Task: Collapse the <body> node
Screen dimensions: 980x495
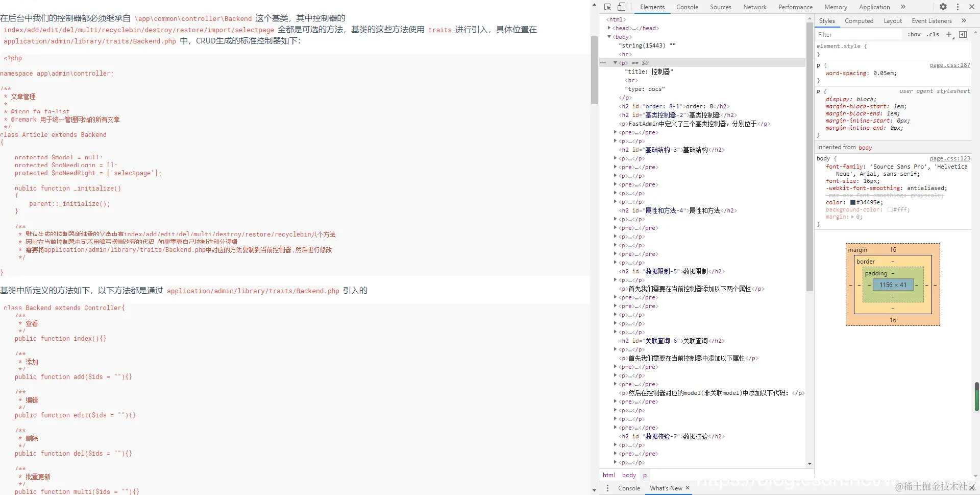Action: pos(609,37)
